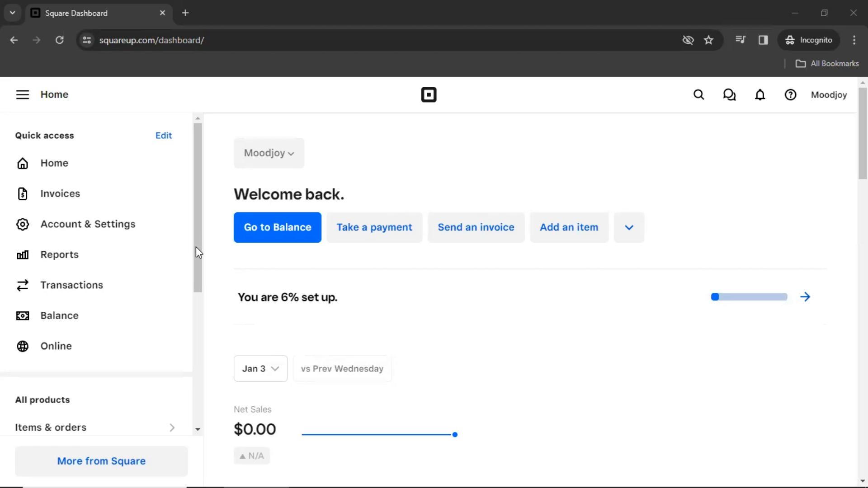Scroll down the left sidebar
This screenshot has width=868, height=488.
197,428
